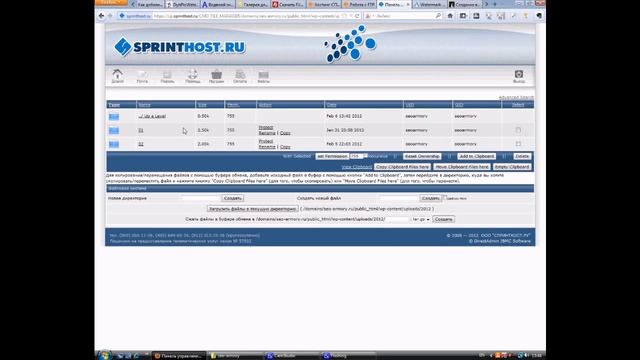Click the Delete button

pos(522,156)
